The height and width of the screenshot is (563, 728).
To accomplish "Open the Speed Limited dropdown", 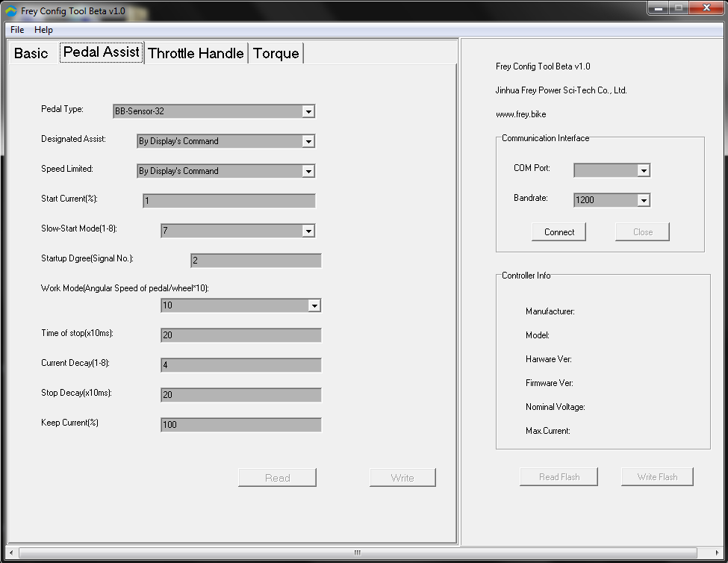I will (308, 170).
